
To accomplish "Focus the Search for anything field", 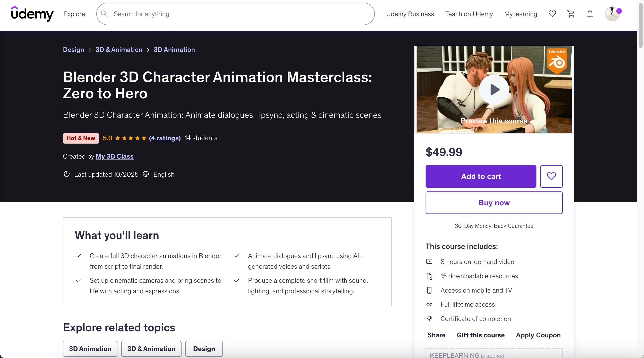I will [240, 14].
